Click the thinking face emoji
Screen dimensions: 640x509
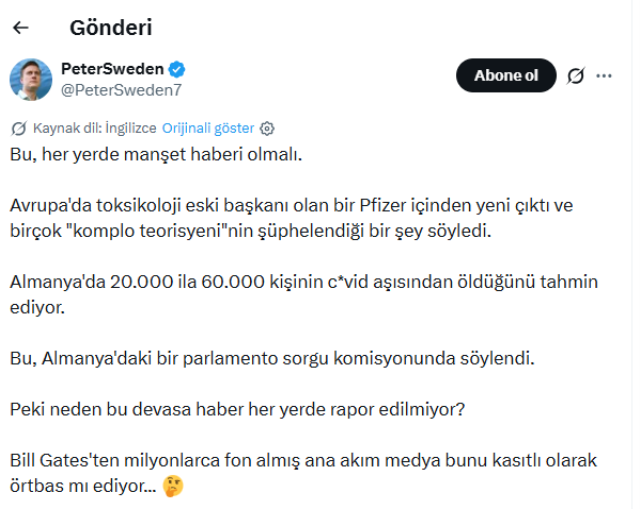point(174,487)
